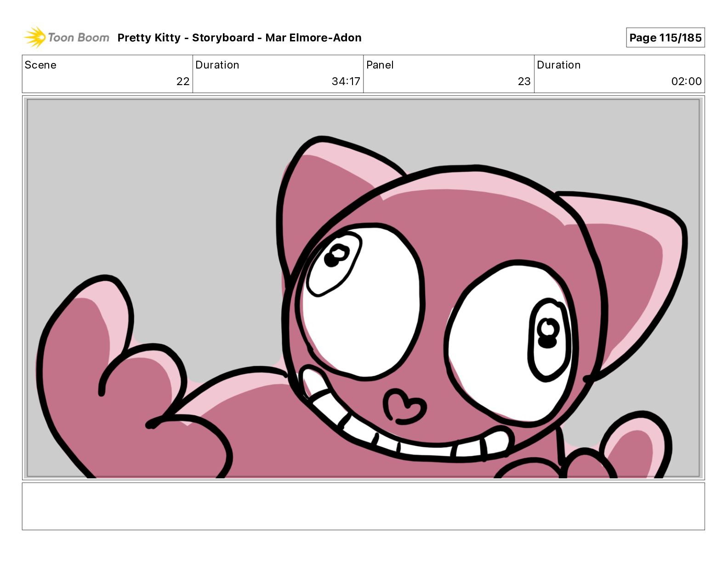Select scene number '22'
Viewport: 728px width, 563px height.
pos(183,81)
